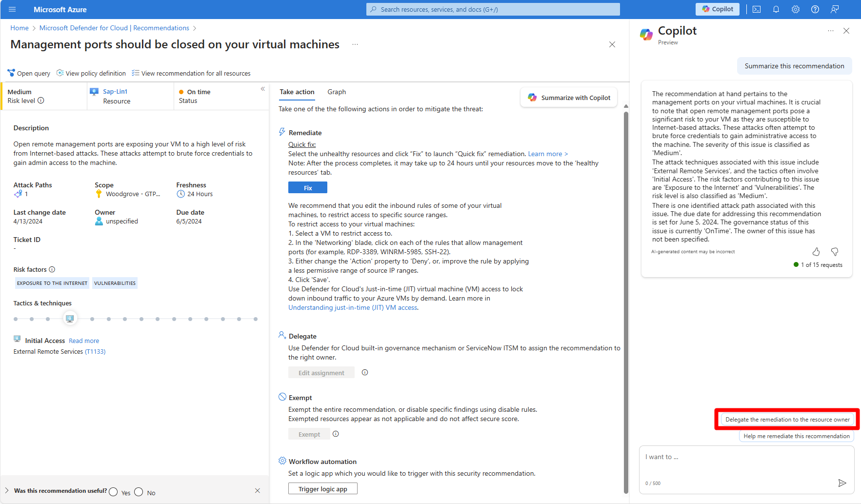Open the T1133 technique link
The height and width of the screenshot is (504, 861).
point(95,351)
